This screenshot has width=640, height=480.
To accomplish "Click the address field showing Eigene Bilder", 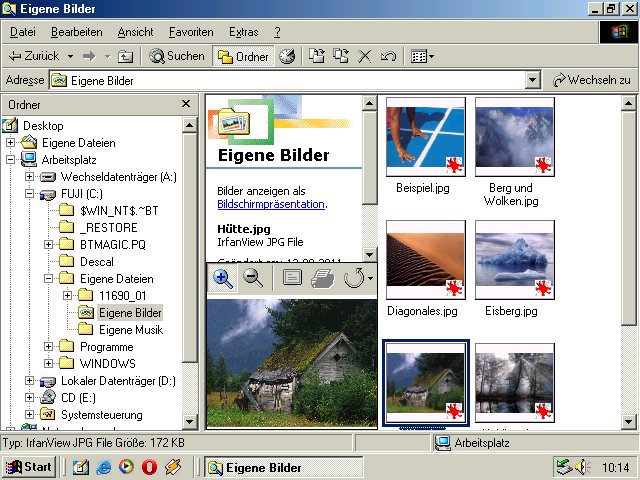I will point(287,80).
